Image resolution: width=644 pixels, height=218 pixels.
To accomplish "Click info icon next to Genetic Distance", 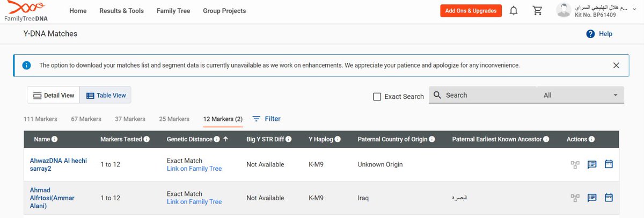I will click(x=216, y=140).
